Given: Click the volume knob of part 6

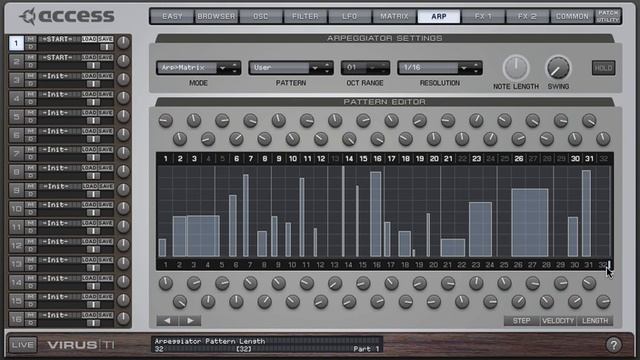Looking at the screenshot, I should (123, 134).
